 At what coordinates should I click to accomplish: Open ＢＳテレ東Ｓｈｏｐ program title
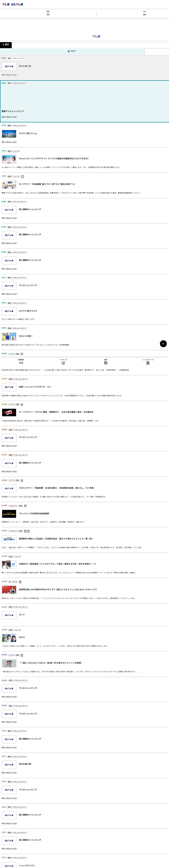pos(28,133)
